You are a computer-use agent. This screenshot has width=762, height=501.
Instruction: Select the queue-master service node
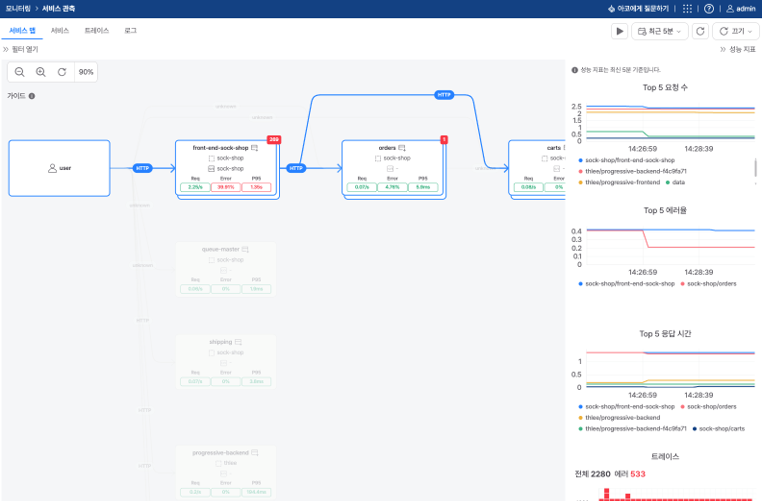coord(226,270)
